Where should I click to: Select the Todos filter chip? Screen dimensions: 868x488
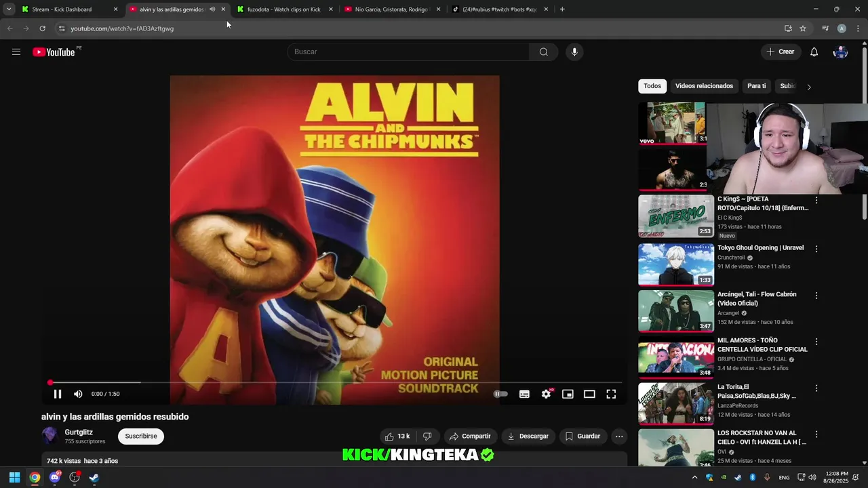point(652,86)
